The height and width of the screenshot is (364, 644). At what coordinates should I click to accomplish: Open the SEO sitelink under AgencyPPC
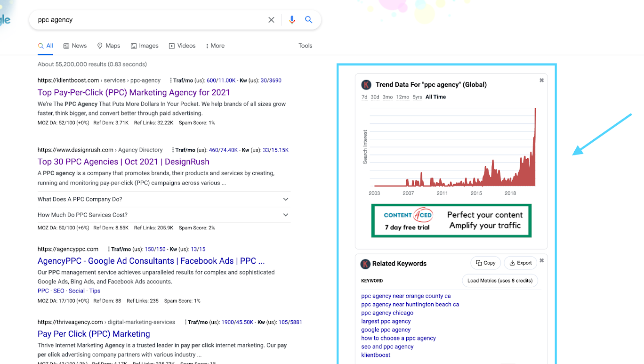[59, 291]
